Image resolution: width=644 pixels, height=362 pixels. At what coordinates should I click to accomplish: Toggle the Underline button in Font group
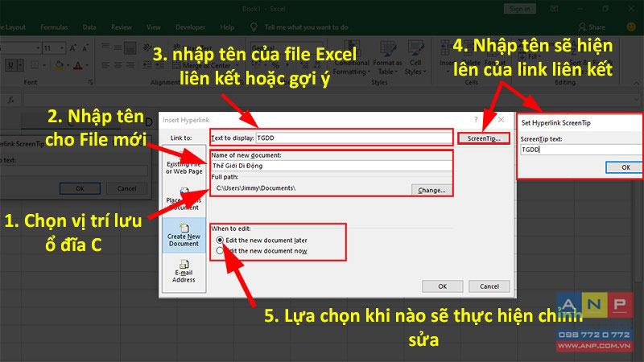10,65
